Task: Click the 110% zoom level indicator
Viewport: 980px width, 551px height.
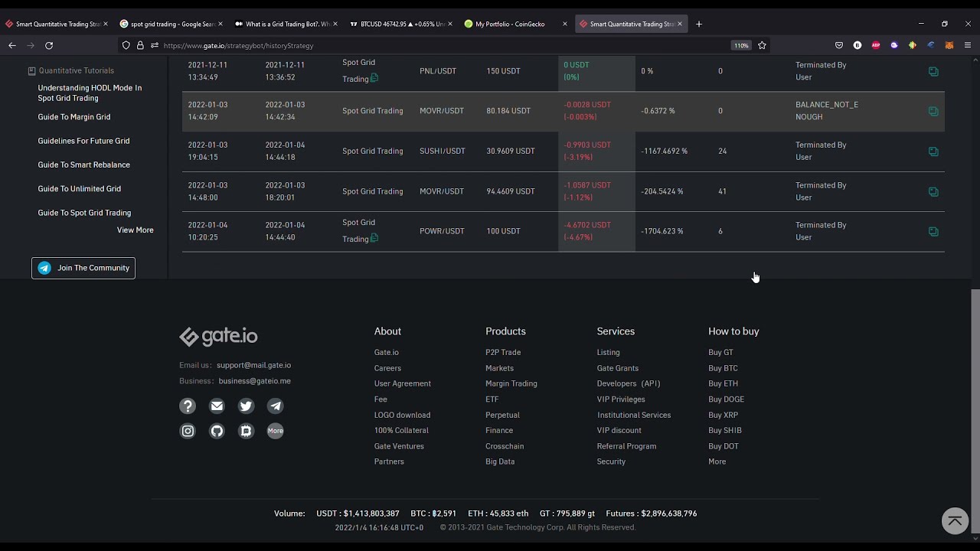Action: click(x=741, y=46)
